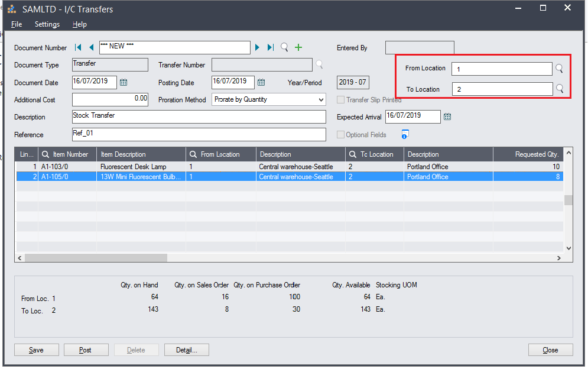Go to last document record
588x369 pixels.
click(271, 47)
